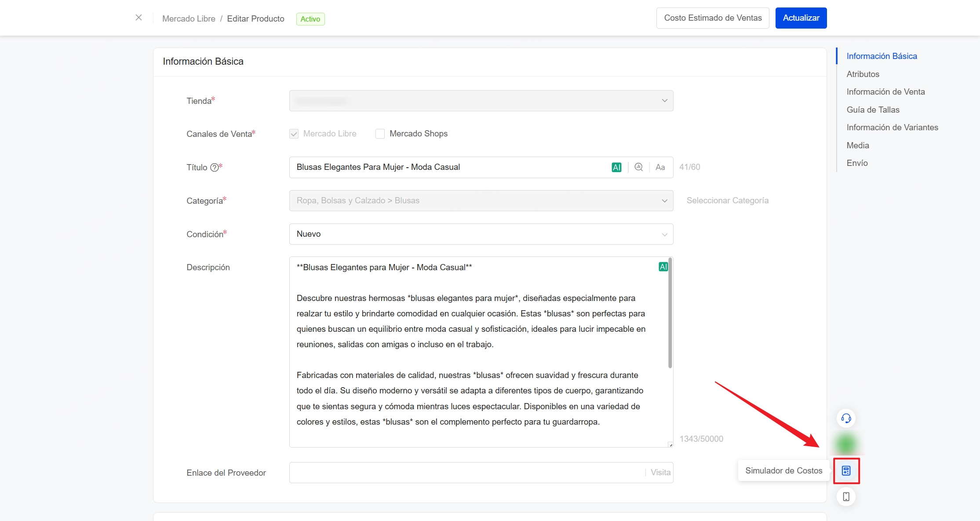The image size is (980, 521).
Task: Click the Actualizar button
Action: 801,18
